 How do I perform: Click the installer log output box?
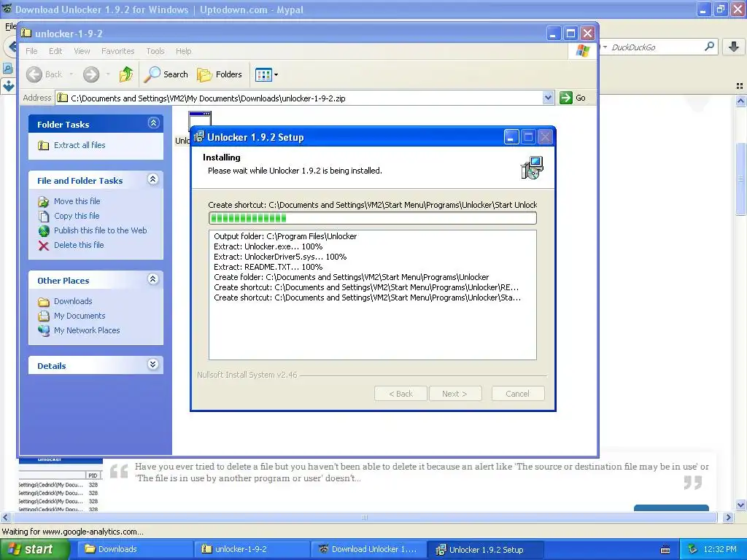(373, 295)
